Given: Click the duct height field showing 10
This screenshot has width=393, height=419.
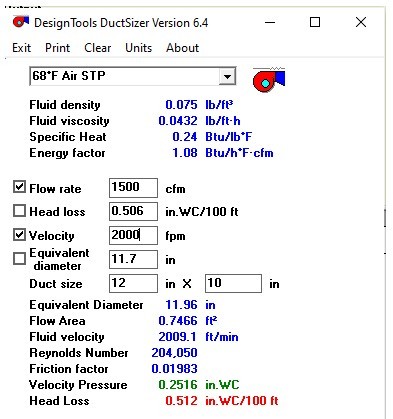Looking at the screenshot, I should (x=233, y=283).
